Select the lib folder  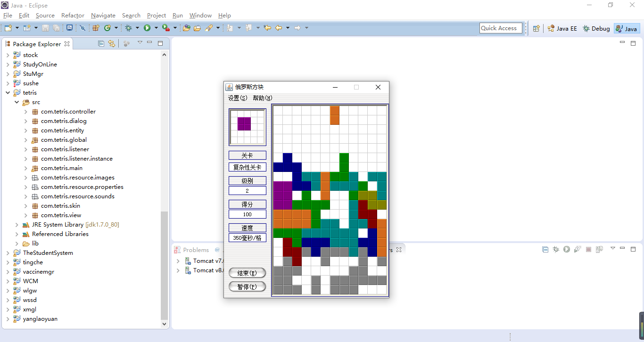pos(35,244)
